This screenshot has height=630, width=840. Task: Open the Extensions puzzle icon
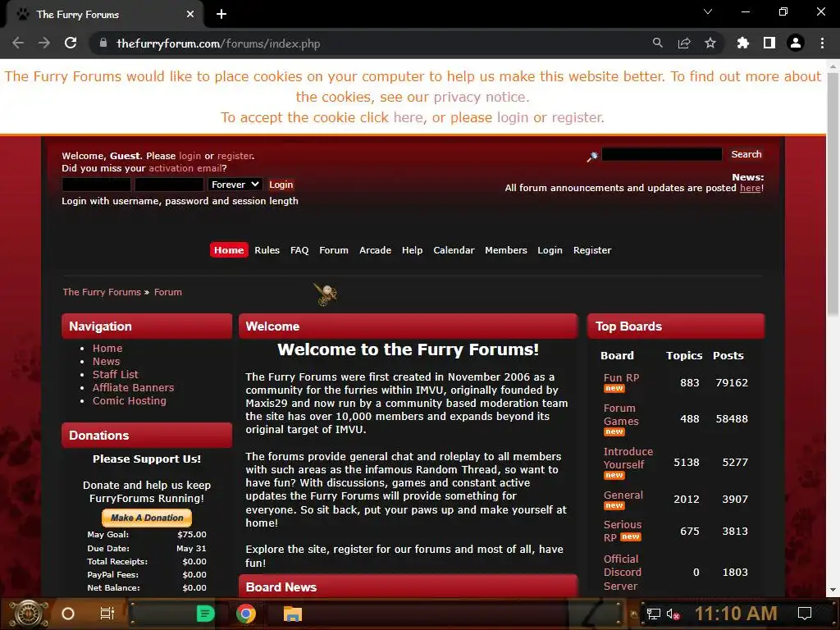coord(742,43)
